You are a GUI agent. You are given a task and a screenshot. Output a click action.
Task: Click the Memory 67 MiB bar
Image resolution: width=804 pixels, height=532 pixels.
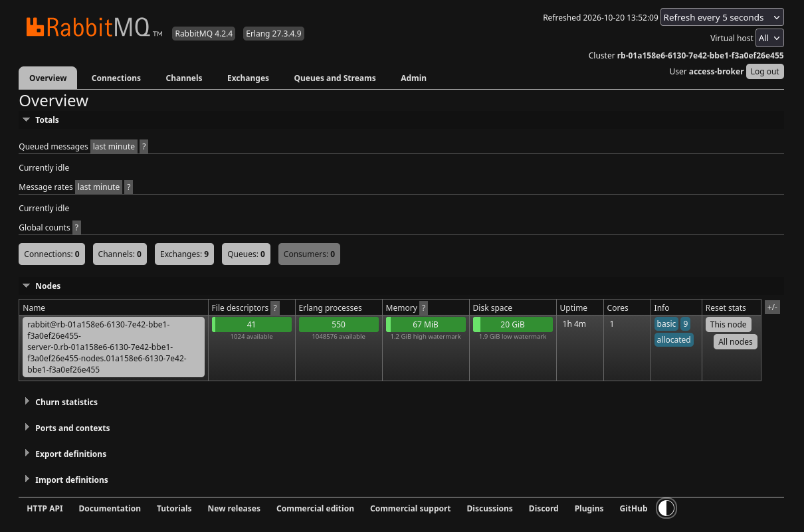(426, 325)
